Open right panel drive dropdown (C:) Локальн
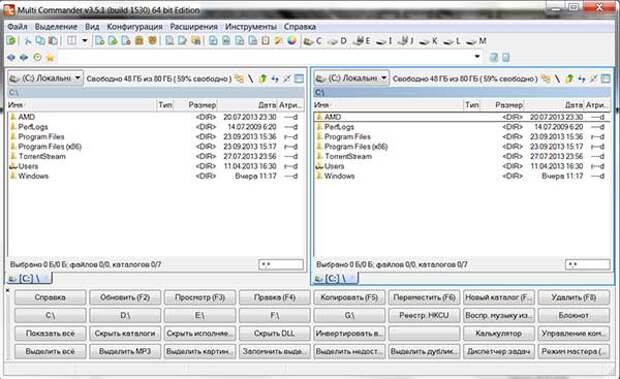The height and width of the screenshot is (379, 620). (352, 78)
